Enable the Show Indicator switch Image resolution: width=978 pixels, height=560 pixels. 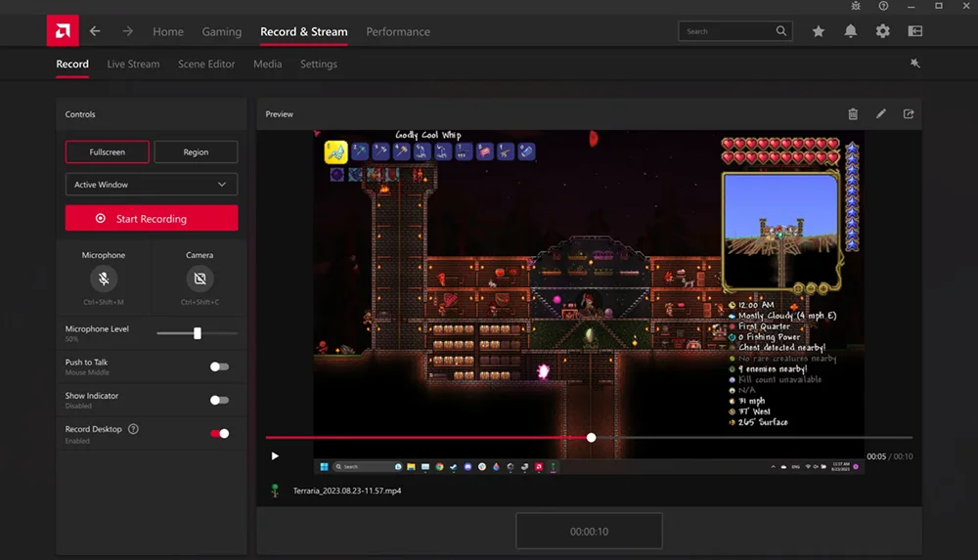[x=219, y=401]
